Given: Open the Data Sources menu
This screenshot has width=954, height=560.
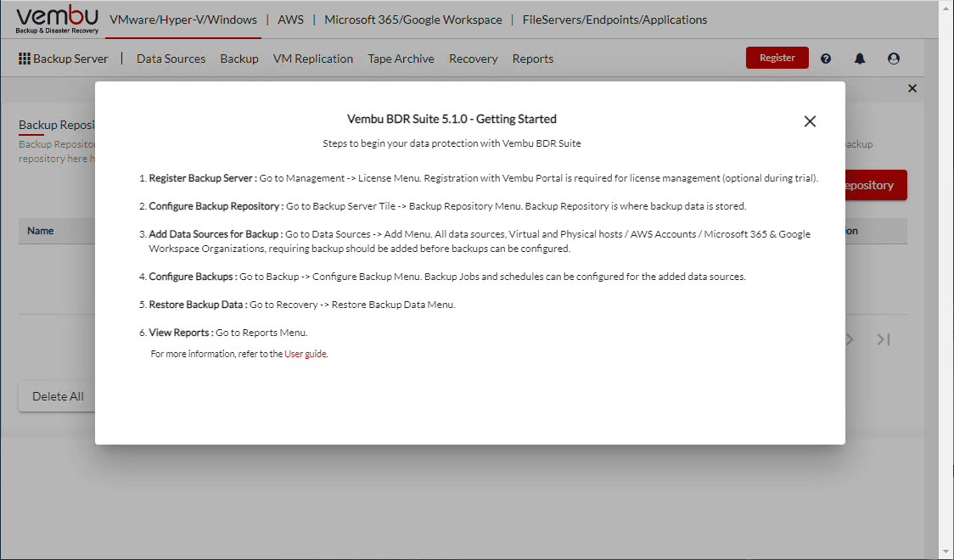Looking at the screenshot, I should coord(171,59).
